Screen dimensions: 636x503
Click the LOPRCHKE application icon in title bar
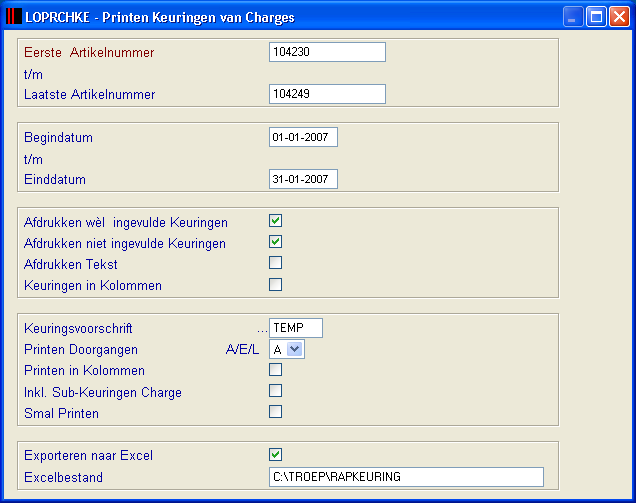(x=14, y=17)
